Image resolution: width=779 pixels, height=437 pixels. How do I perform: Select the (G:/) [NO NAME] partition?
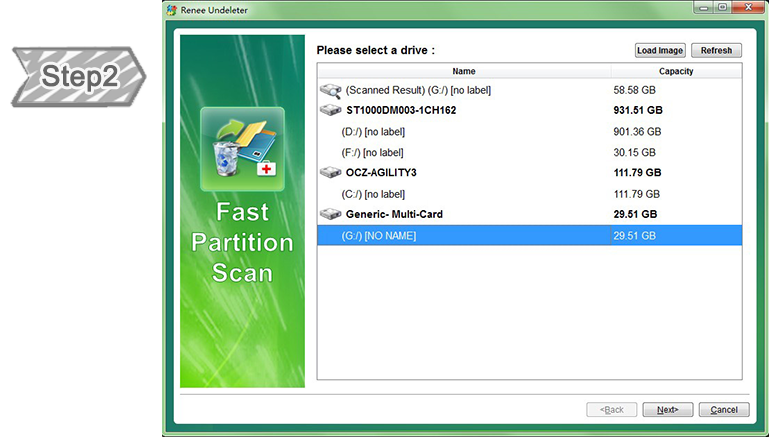click(379, 235)
